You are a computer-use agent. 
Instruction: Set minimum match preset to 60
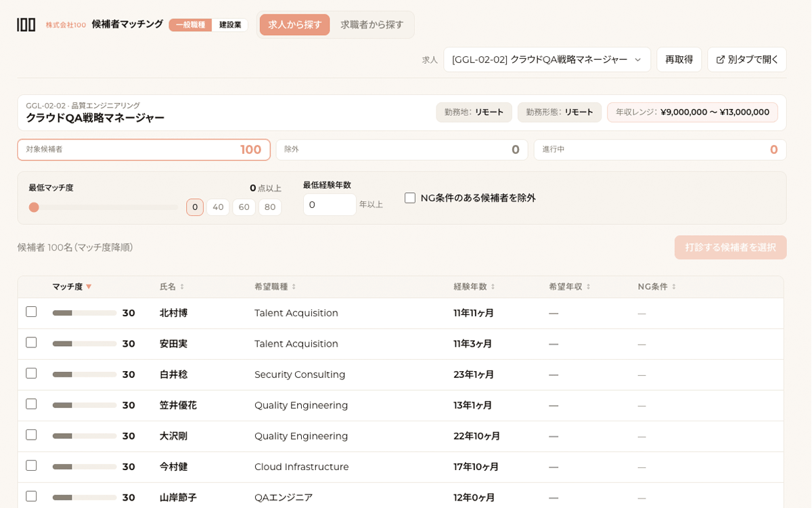pos(244,207)
